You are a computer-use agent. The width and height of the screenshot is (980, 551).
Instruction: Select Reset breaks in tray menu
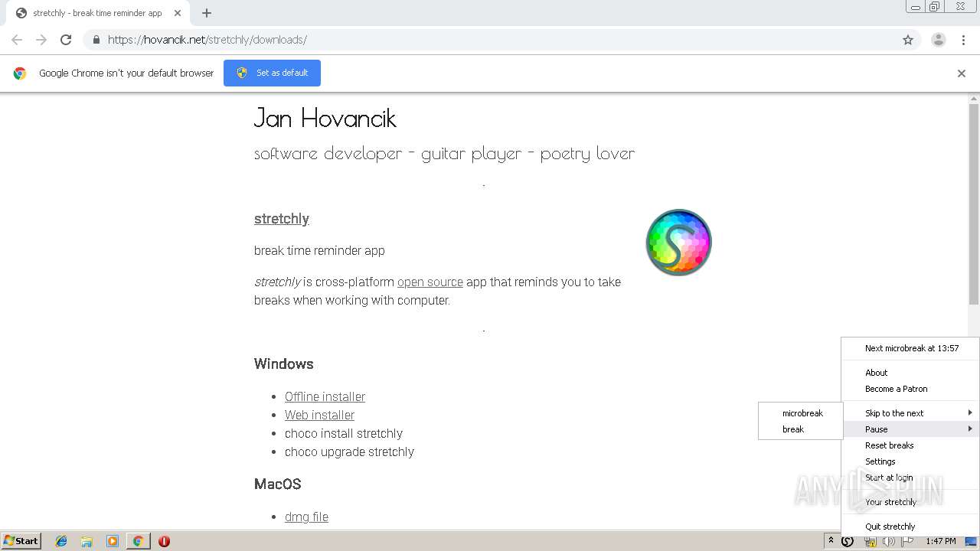[x=910, y=445]
